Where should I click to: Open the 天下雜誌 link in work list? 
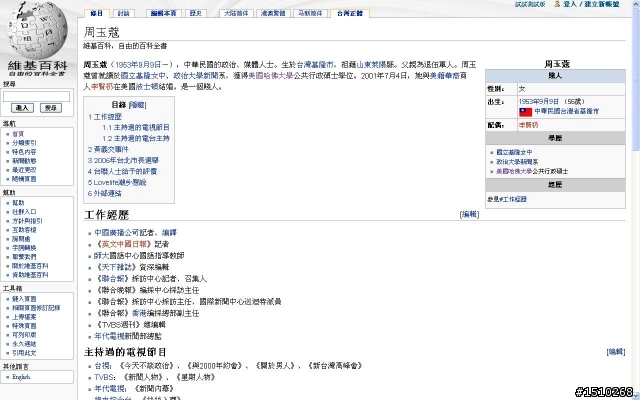coord(117,267)
